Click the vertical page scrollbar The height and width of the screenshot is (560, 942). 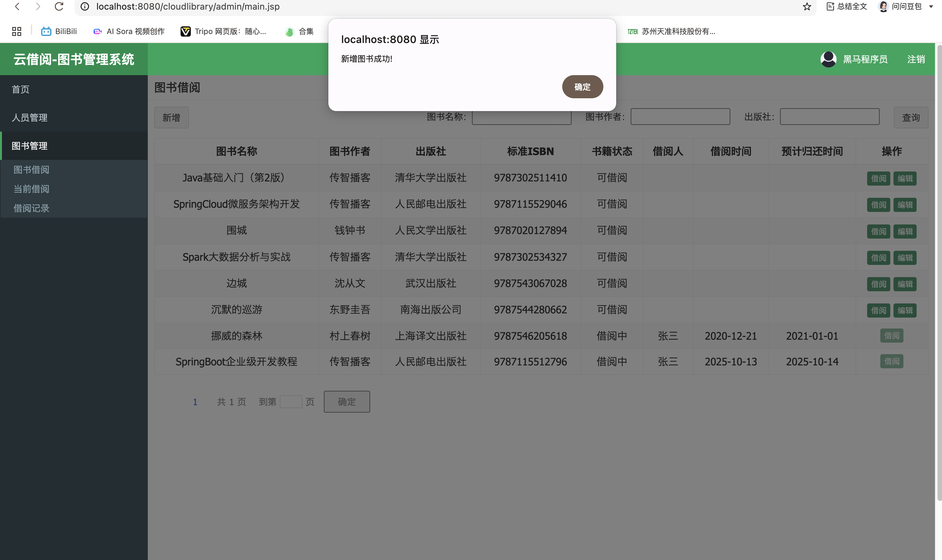[939, 272]
